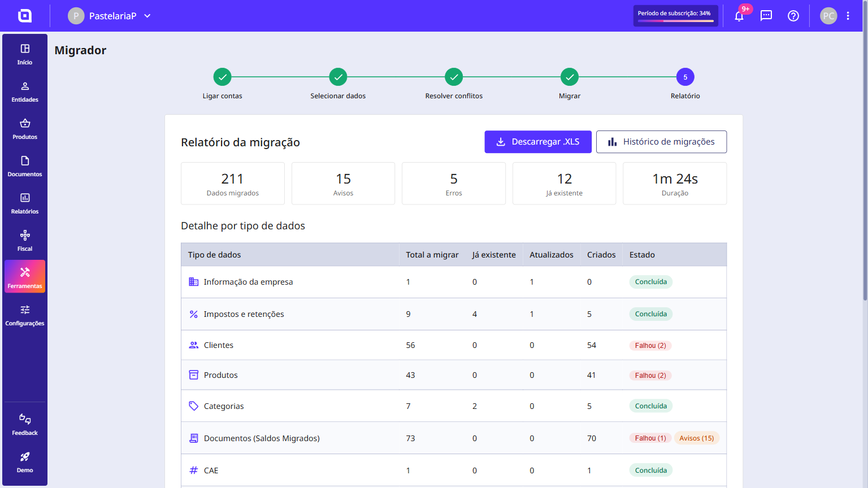Go to Início in the sidebar
The height and width of the screenshot is (488, 868).
[x=25, y=55]
